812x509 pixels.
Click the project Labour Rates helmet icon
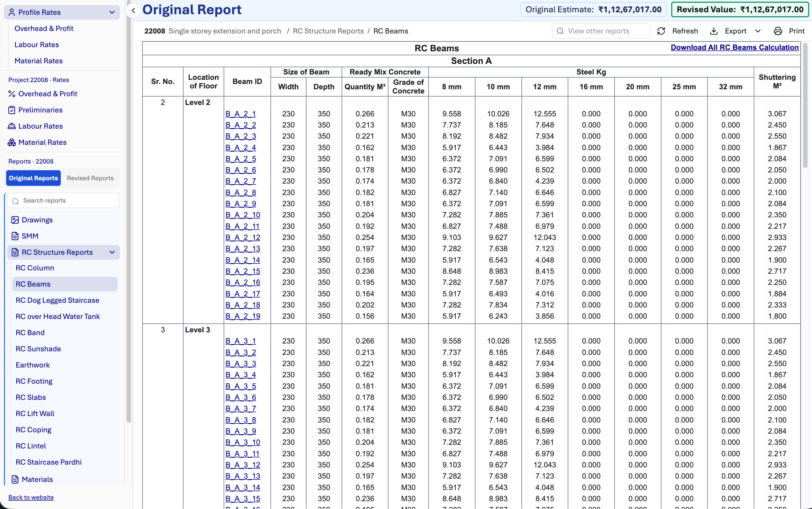pos(11,126)
